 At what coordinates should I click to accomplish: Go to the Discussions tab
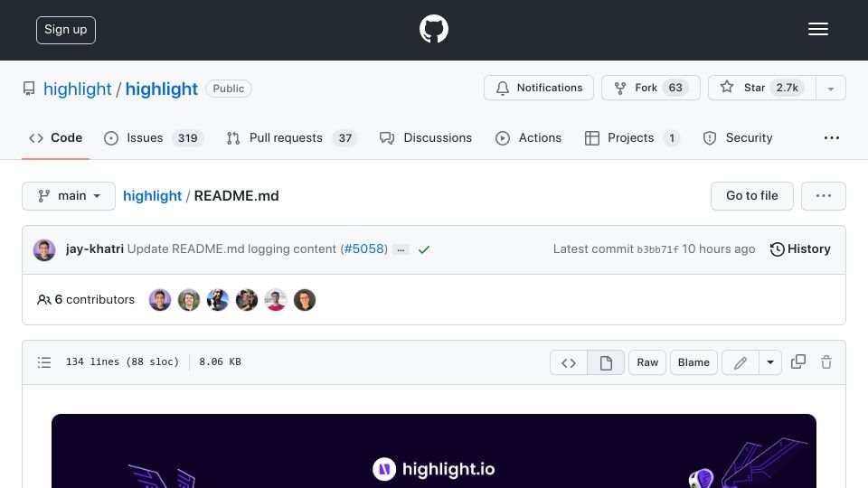[426, 137]
